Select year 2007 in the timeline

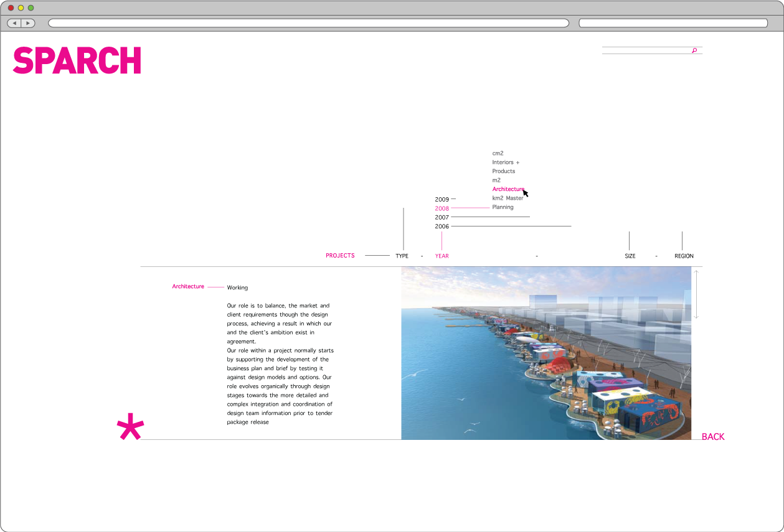point(442,218)
